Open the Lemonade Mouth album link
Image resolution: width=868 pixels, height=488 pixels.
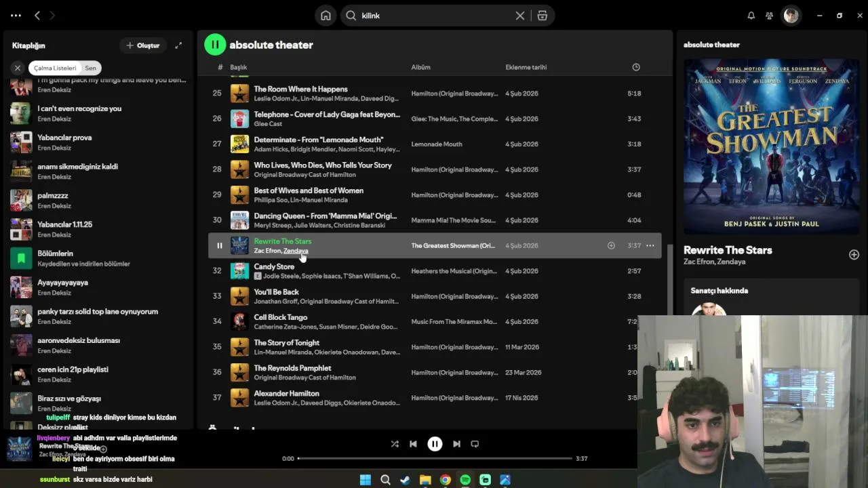pyautogui.click(x=437, y=144)
